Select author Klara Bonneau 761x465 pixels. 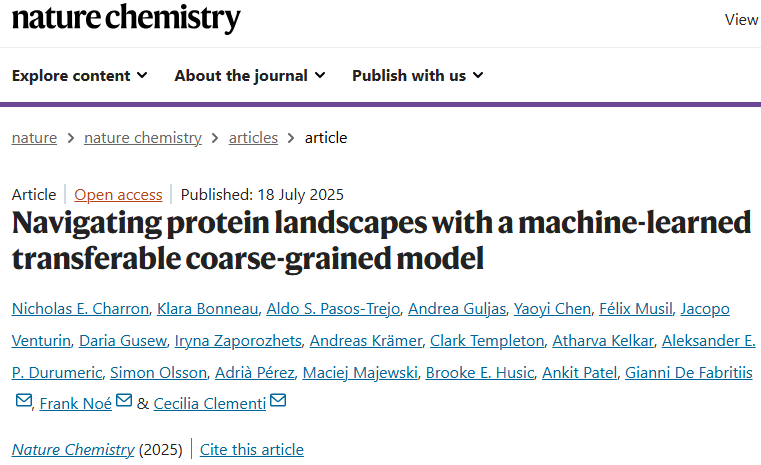pos(208,309)
